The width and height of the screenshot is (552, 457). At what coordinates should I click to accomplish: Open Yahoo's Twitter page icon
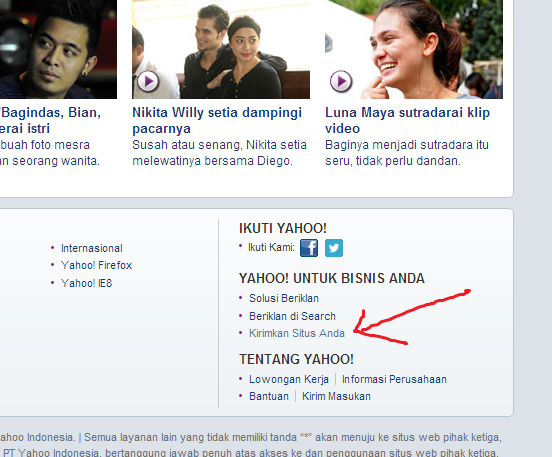coord(333,248)
